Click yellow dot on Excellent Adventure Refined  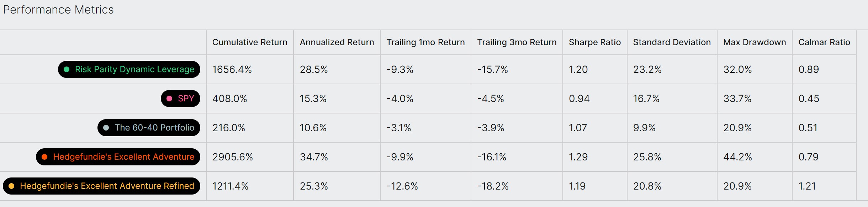click(11, 186)
